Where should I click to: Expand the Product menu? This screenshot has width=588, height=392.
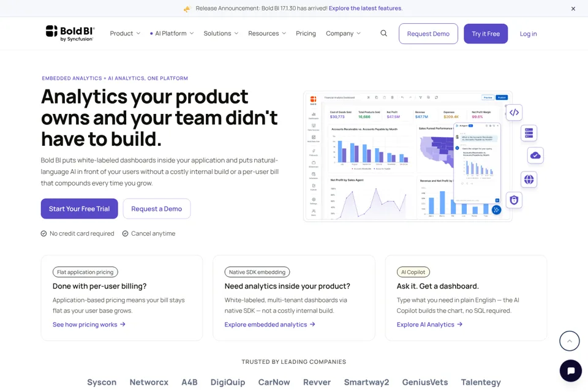coord(125,34)
